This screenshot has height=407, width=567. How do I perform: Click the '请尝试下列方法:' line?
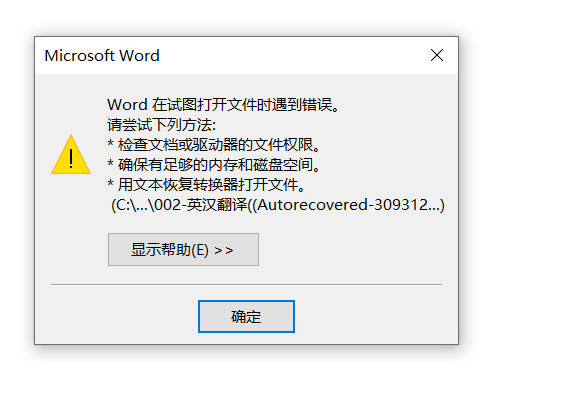point(162,125)
